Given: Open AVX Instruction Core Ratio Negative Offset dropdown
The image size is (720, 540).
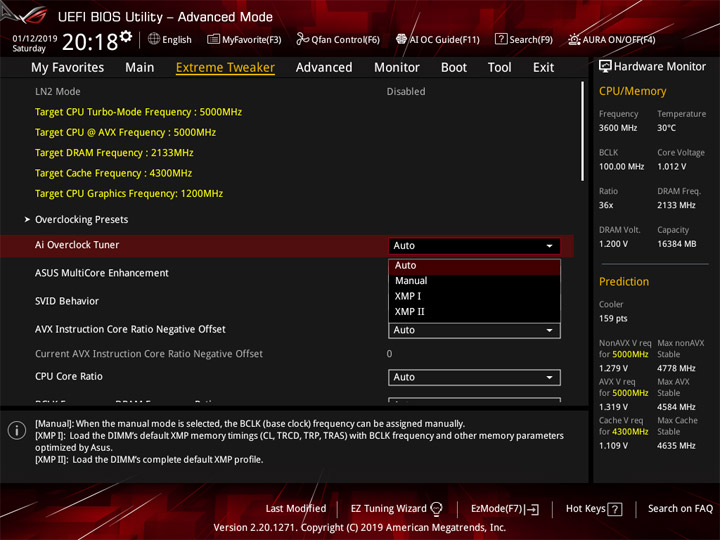Looking at the screenshot, I should click(x=474, y=330).
